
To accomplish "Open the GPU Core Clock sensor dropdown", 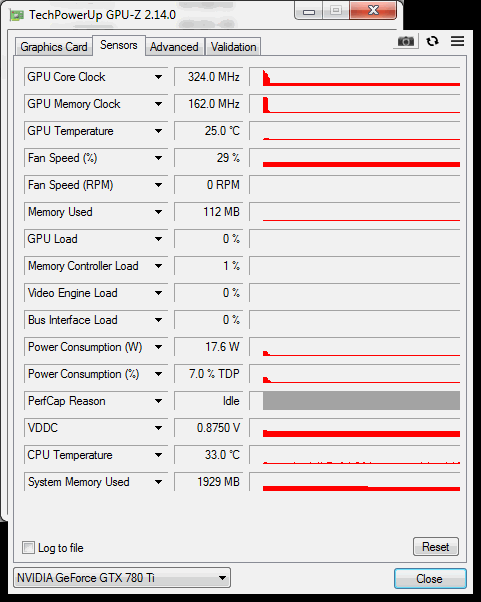I will click(159, 77).
